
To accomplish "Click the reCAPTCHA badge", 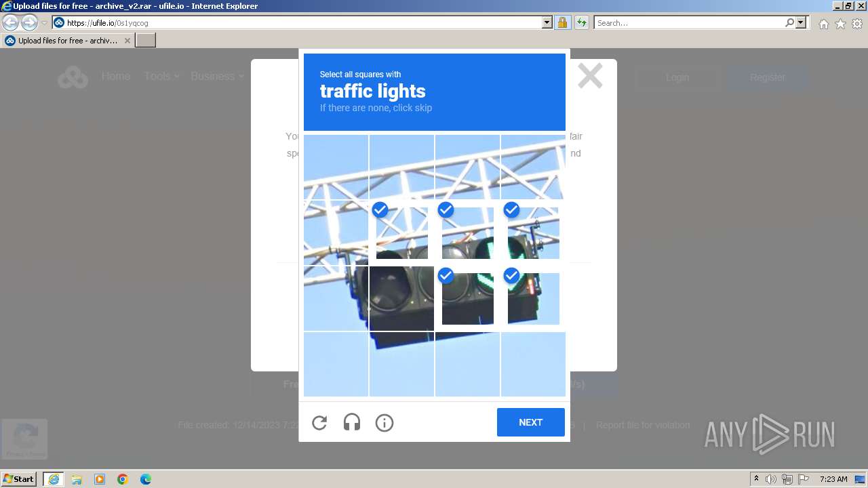I will point(24,439).
